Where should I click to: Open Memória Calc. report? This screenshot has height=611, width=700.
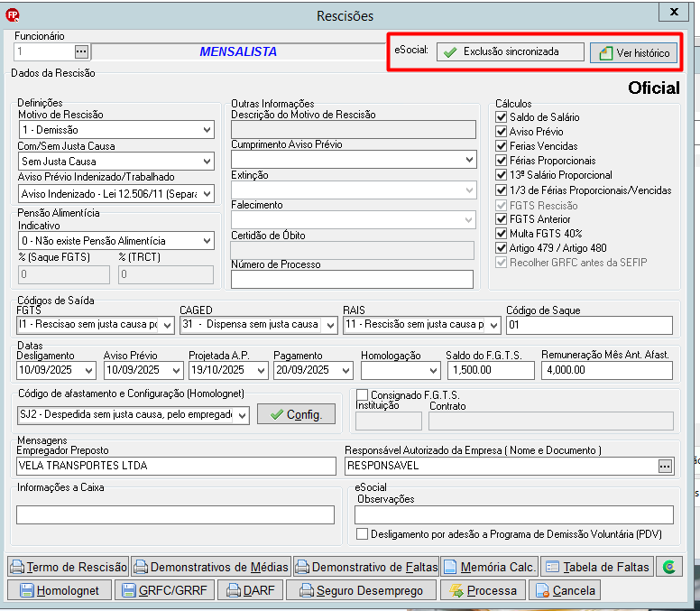[x=489, y=567]
